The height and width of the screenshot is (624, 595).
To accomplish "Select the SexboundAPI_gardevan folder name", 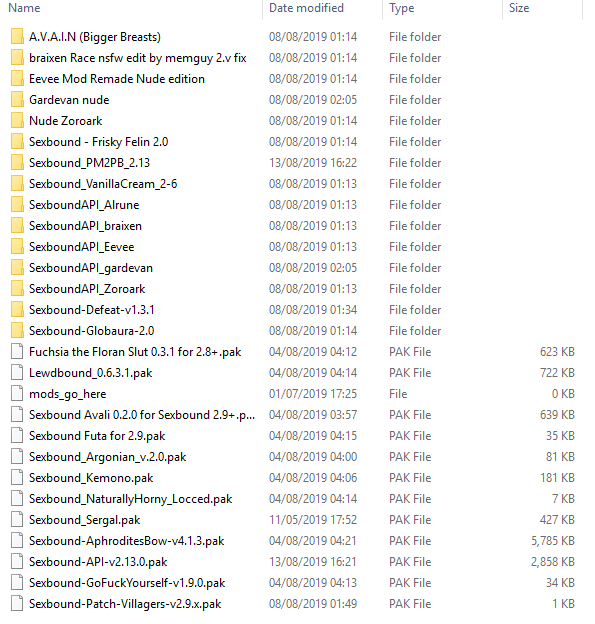I will coord(91,268).
